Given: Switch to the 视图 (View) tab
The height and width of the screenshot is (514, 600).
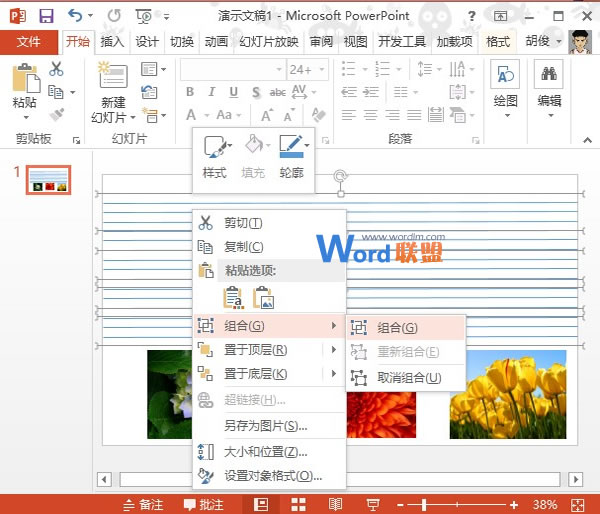Looking at the screenshot, I should (x=355, y=42).
